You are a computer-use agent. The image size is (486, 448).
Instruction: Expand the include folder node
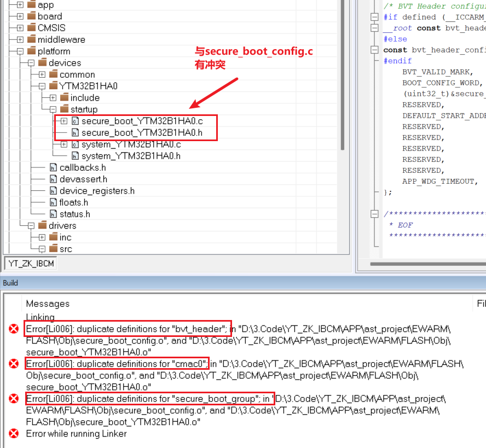53,97
